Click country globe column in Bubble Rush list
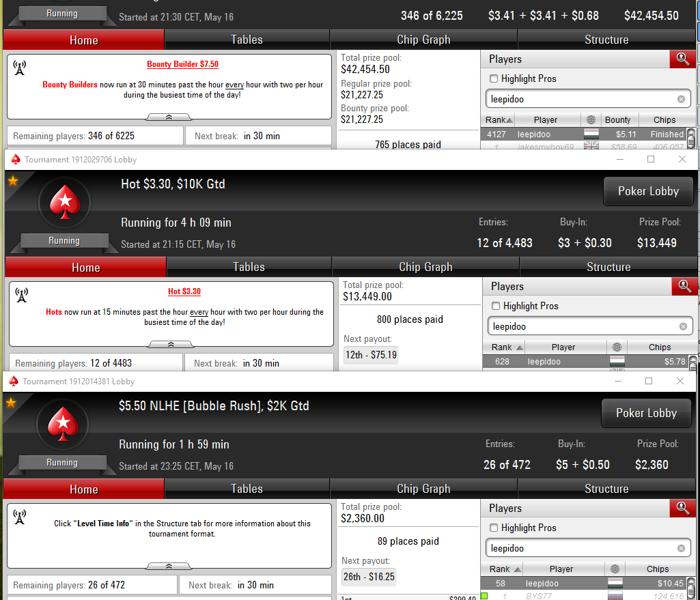The image size is (700, 600). [615, 569]
